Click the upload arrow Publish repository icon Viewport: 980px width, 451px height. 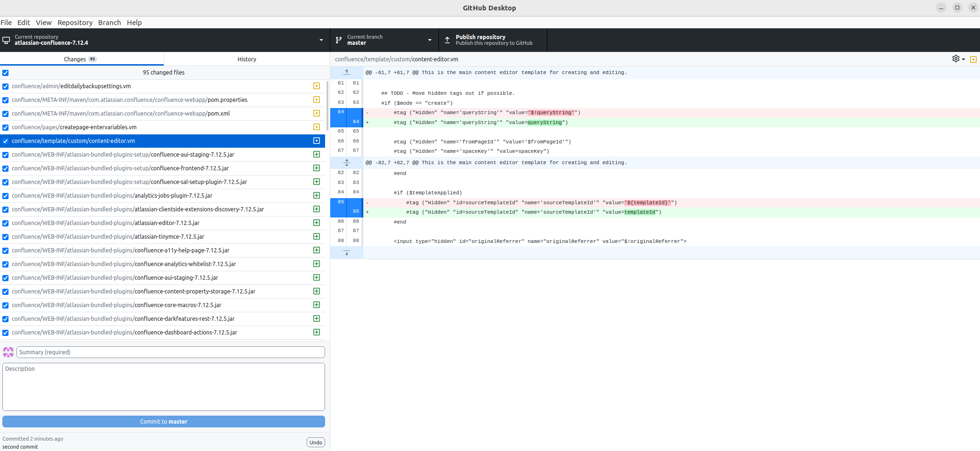tap(447, 40)
